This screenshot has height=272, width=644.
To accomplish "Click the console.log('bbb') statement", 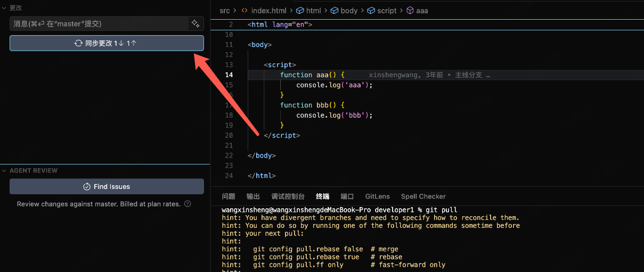I will tap(335, 116).
